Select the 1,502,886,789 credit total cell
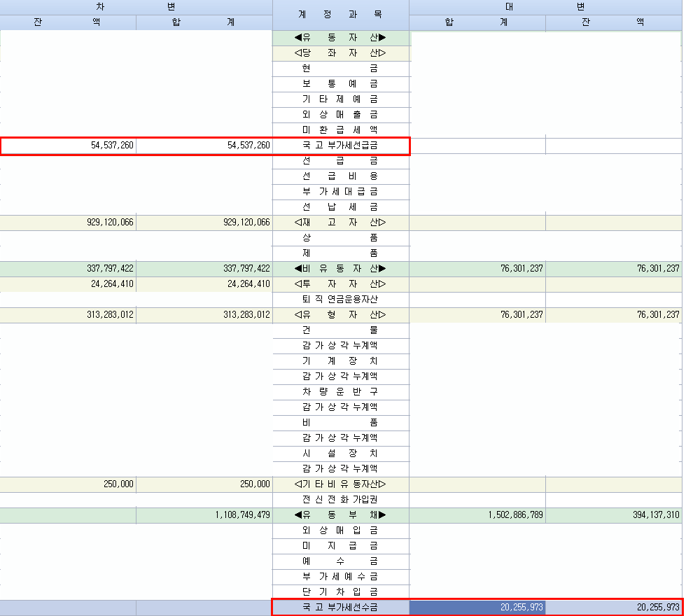Image resolution: width=686 pixels, height=616 pixels. pyautogui.click(x=477, y=515)
